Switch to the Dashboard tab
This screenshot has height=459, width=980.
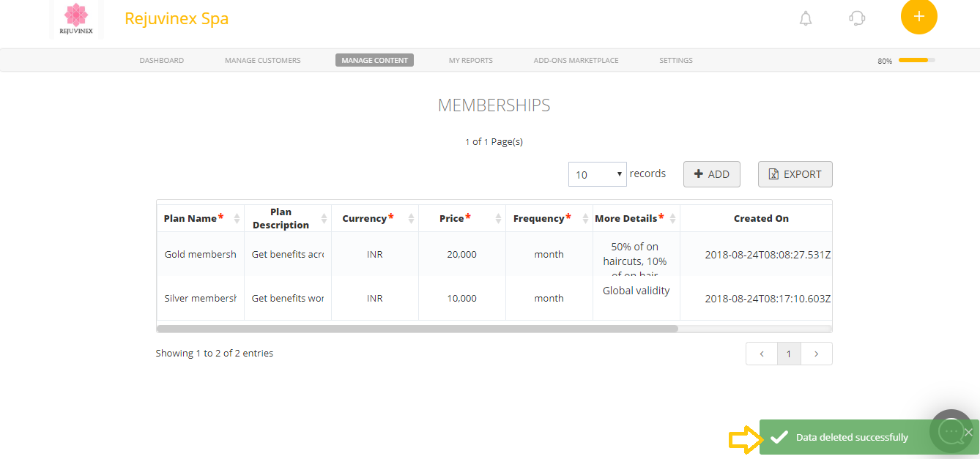tap(161, 60)
